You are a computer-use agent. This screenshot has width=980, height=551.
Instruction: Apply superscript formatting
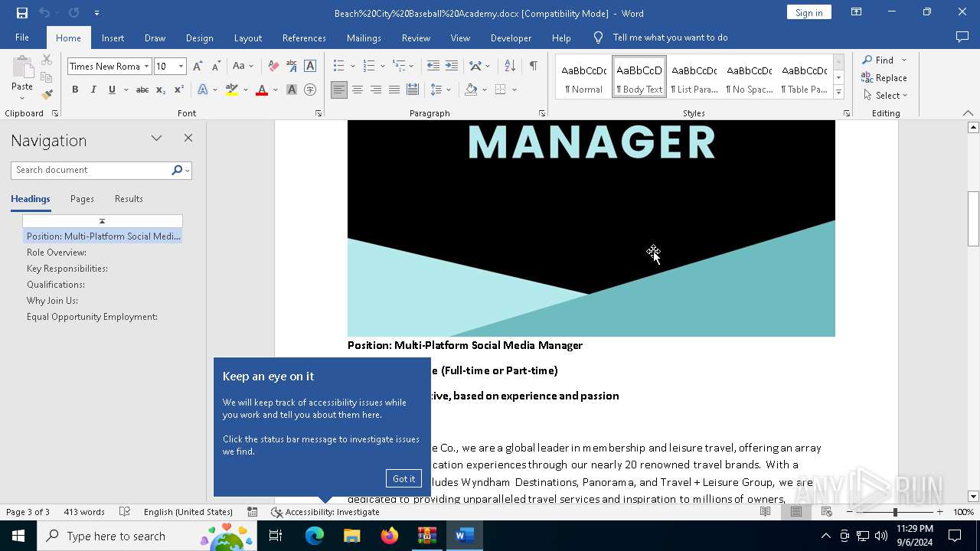[179, 90]
